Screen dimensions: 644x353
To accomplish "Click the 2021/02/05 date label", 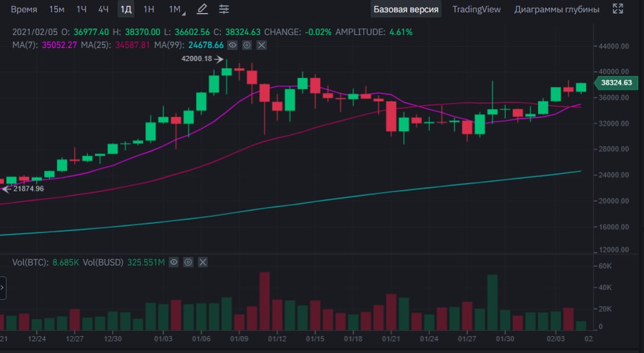I will pyautogui.click(x=35, y=32).
